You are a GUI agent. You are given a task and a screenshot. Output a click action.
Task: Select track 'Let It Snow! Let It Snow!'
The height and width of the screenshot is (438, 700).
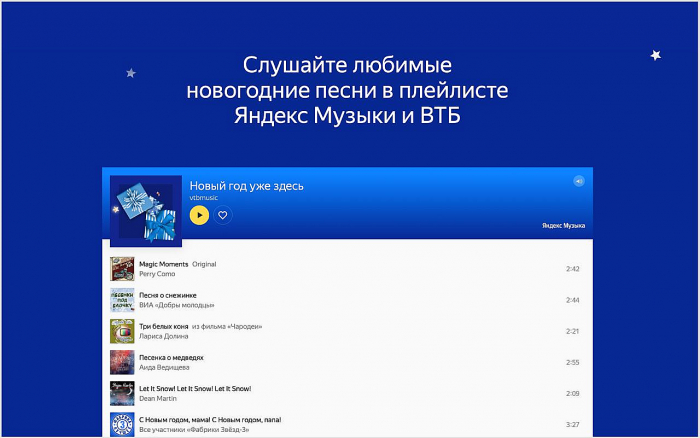pos(195,388)
